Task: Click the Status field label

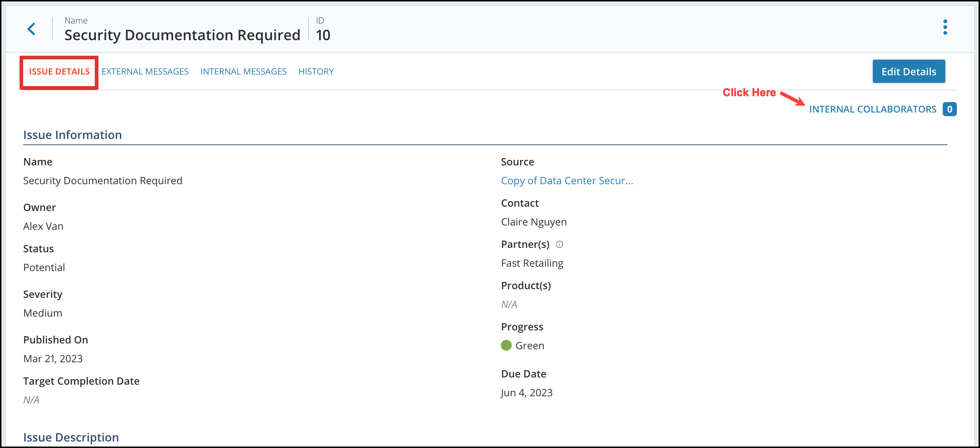Action: pyautogui.click(x=38, y=249)
